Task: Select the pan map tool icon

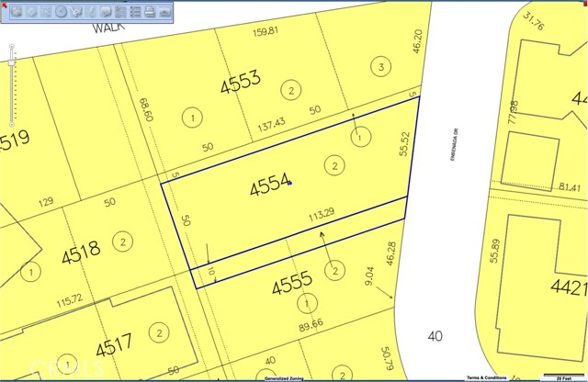Action: pyautogui.click(x=17, y=12)
